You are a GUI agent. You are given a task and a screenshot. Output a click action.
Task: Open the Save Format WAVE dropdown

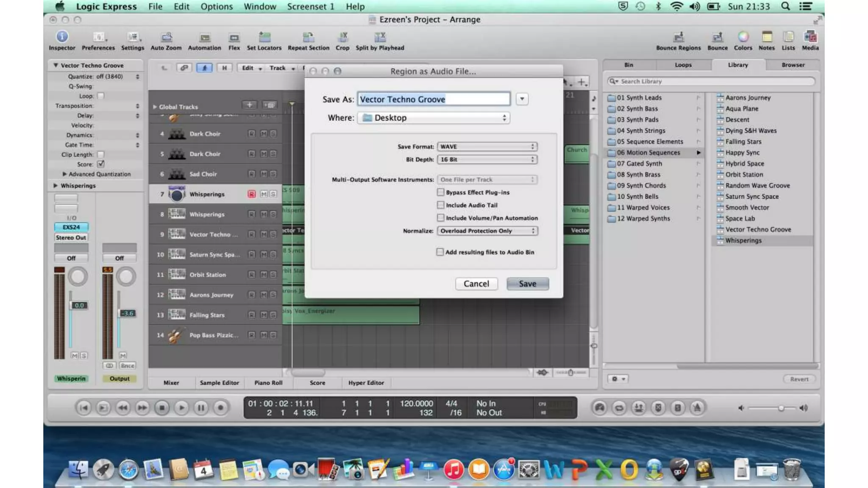click(x=487, y=147)
